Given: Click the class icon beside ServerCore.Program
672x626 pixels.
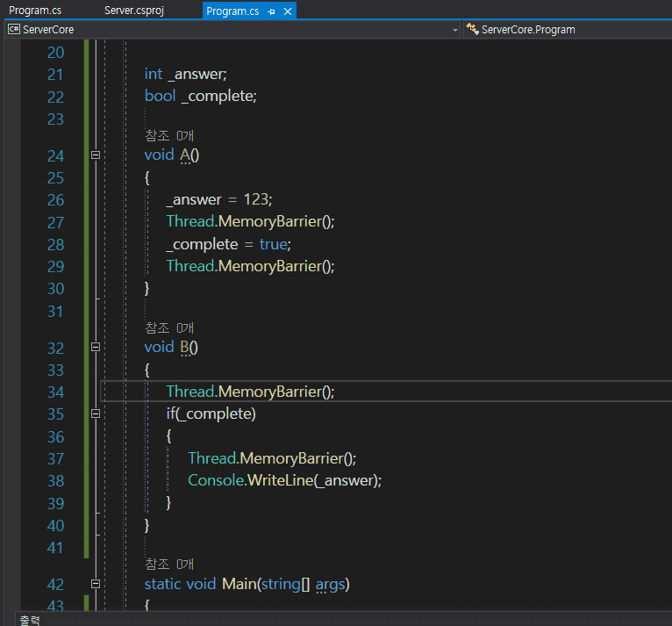Looking at the screenshot, I should coord(472,30).
